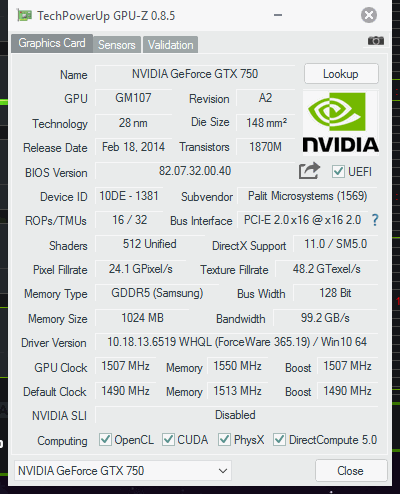Image resolution: width=400 pixels, height=494 pixels.
Task: Click the GPU-Z title bar icon
Action: click(24, 15)
